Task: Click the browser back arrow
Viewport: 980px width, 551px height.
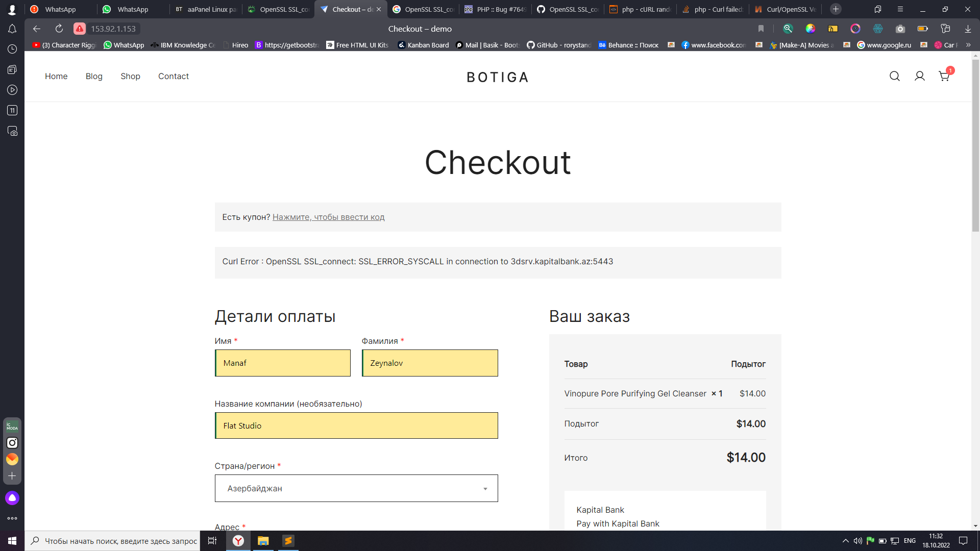Action: pos(37,29)
